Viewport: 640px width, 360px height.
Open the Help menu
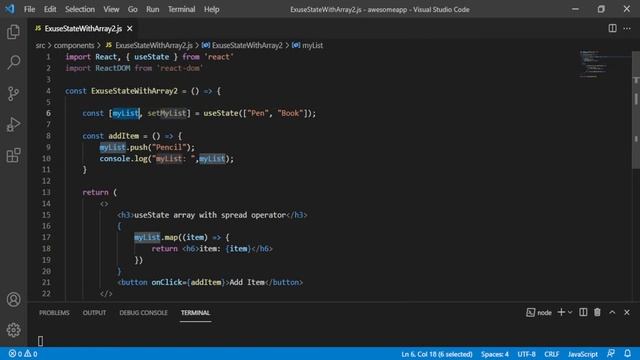(x=211, y=9)
